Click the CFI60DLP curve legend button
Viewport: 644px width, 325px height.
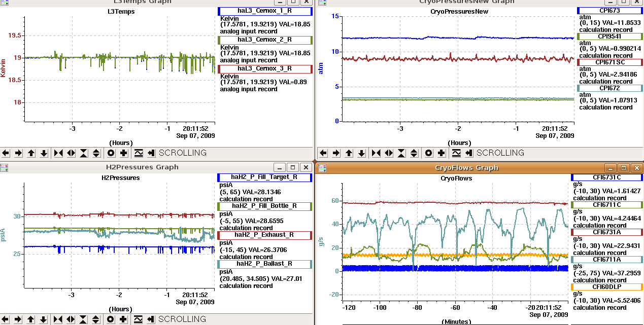[x=607, y=287]
